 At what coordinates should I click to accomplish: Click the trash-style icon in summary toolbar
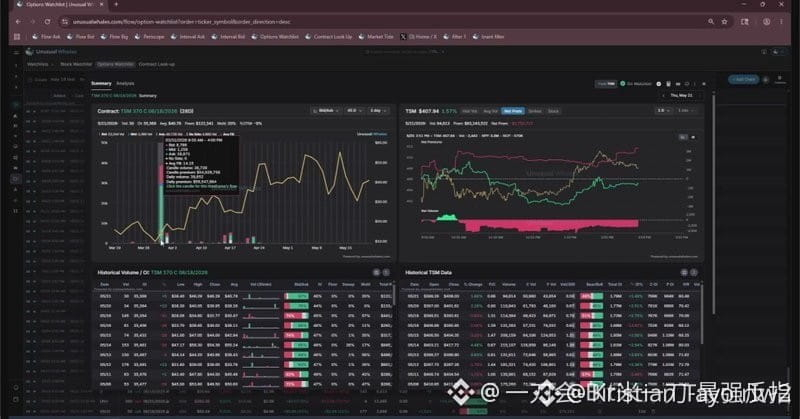(x=668, y=84)
